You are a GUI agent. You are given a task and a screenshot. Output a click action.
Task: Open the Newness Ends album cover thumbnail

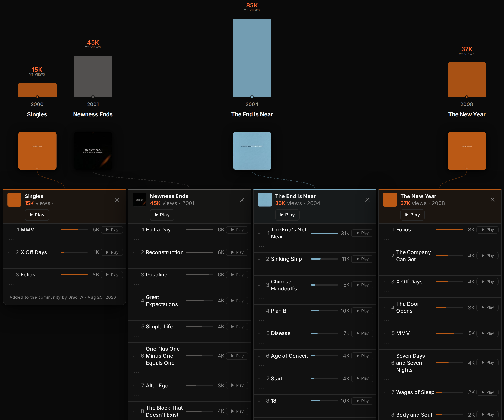(x=93, y=151)
